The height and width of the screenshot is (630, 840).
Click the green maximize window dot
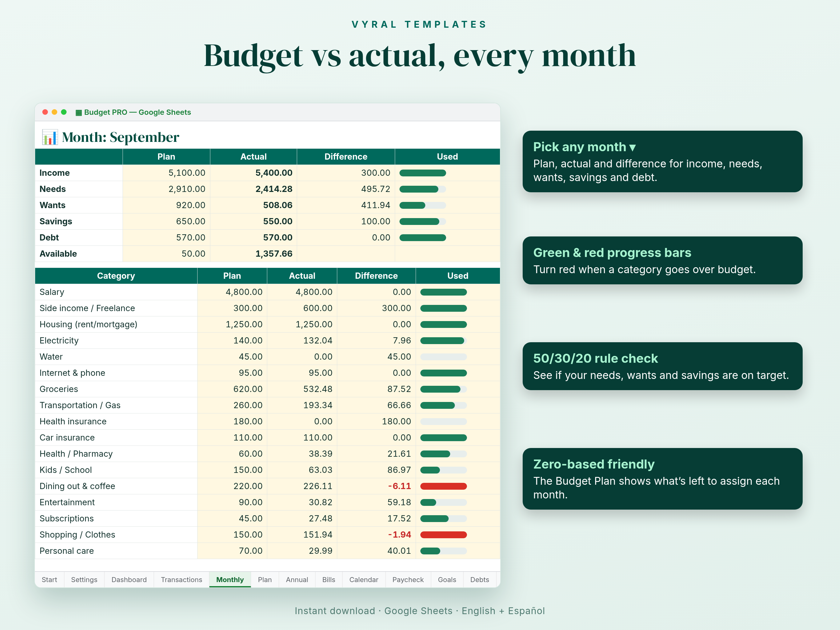click(64, 112)
